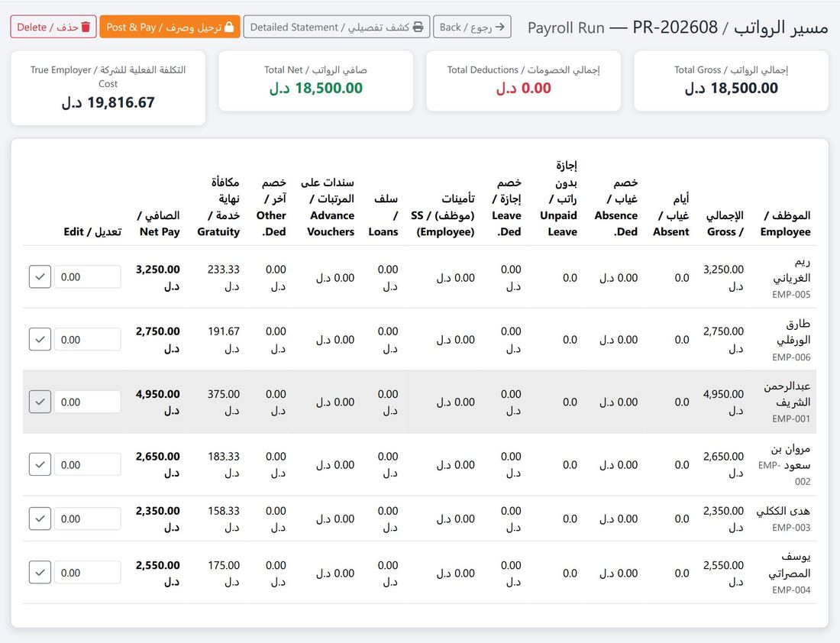Click the Employee column header
840x643 pixels.
(785, 224)
